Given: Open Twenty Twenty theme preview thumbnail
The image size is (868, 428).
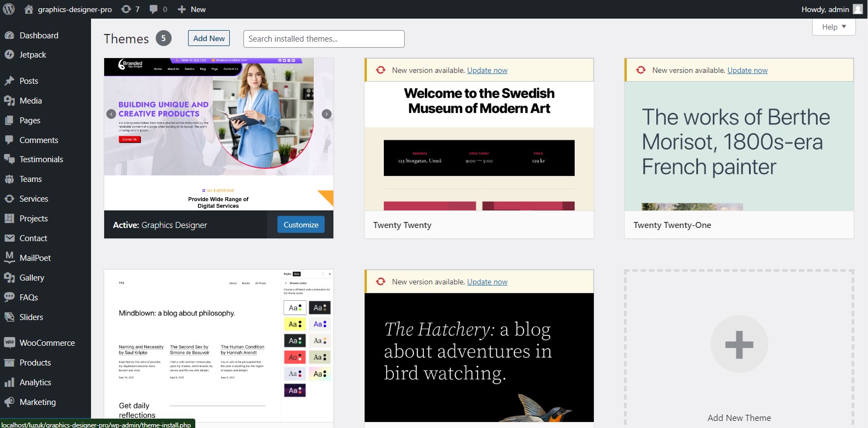Looking at the screenshot, I should tap(479, 146).
